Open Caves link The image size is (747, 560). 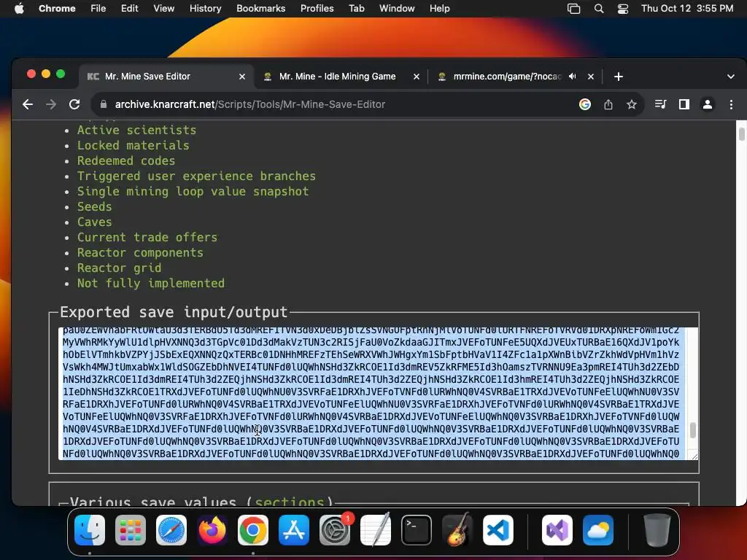94,222
